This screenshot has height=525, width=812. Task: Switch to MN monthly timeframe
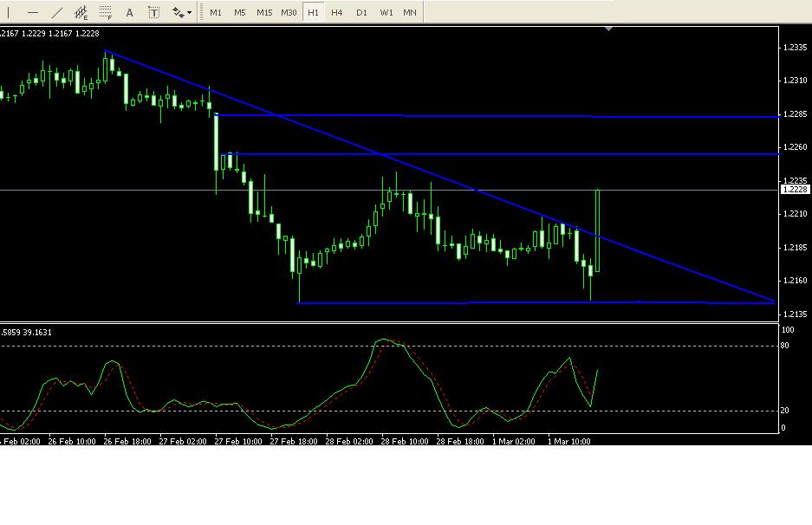tap(410, 12)
